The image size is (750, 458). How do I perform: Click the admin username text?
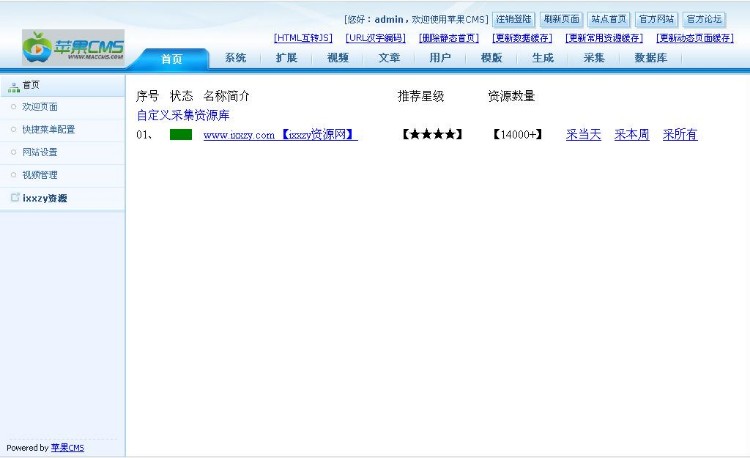coord(389,20)
